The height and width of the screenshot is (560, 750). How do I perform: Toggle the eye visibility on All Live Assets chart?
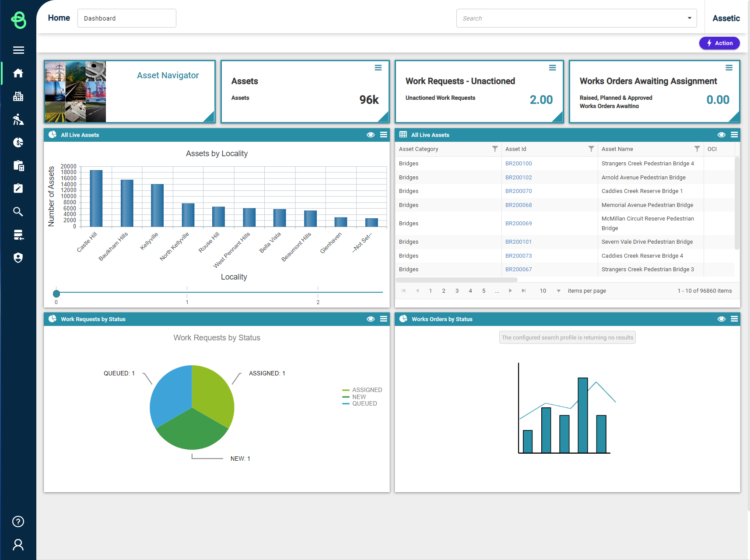pyautogui.click(x=371, y=135)
